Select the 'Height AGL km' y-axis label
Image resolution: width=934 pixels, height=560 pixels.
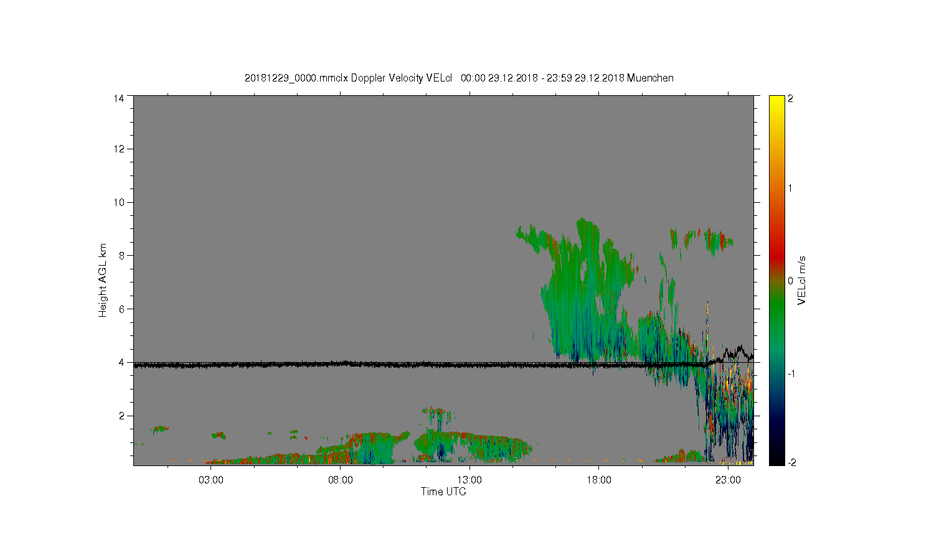click(x=103, y=280)
